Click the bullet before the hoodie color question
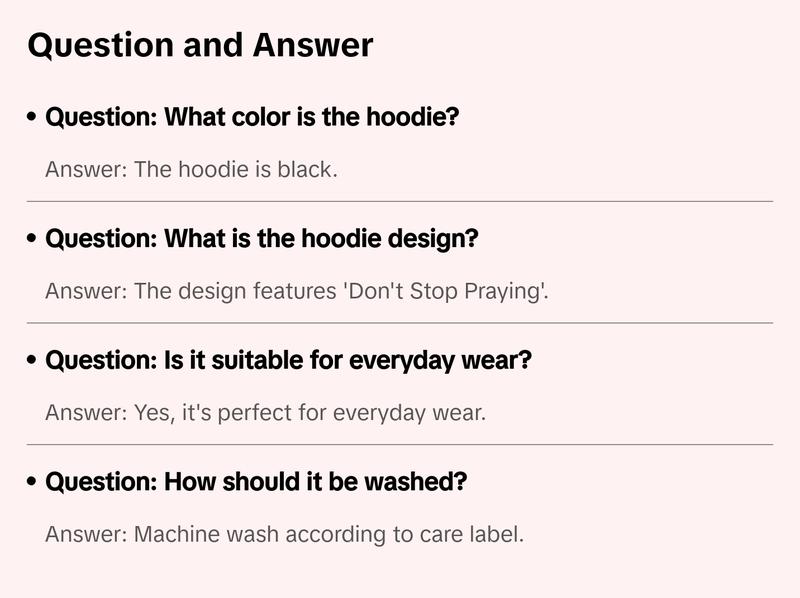The image size is (800, 598). (33, 118)
